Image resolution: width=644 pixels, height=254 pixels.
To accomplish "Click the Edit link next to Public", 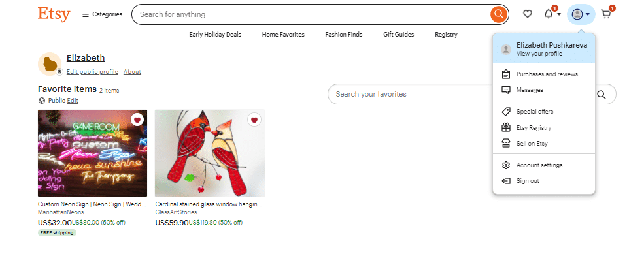I will click(73, 101).
